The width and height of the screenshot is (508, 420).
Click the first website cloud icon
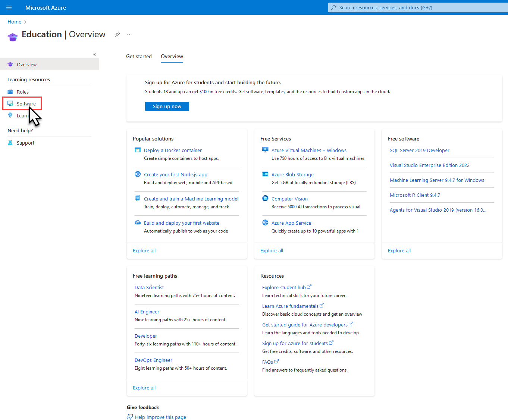(x=138, y=222)
